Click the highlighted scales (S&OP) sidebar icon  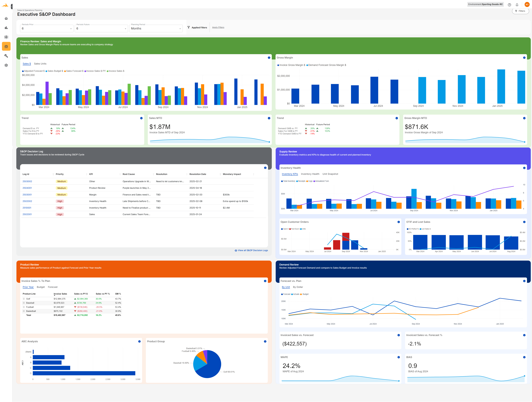point(6,46)
